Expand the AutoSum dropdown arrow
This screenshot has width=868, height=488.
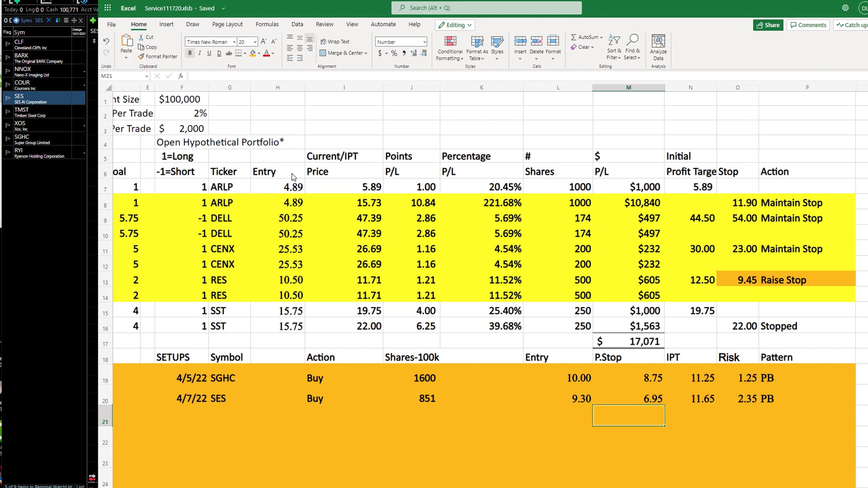point(601,37)
